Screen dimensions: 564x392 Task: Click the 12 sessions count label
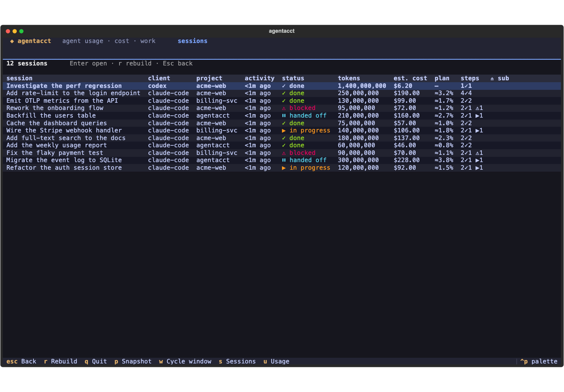(x=27, y=64)
